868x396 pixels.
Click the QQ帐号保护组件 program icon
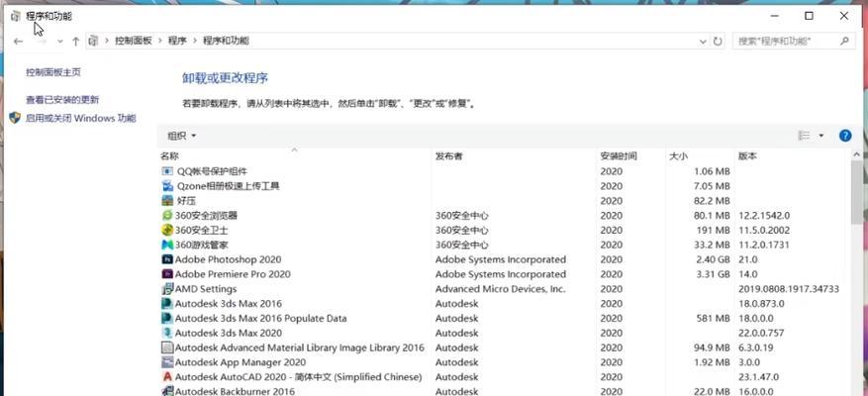167,171
